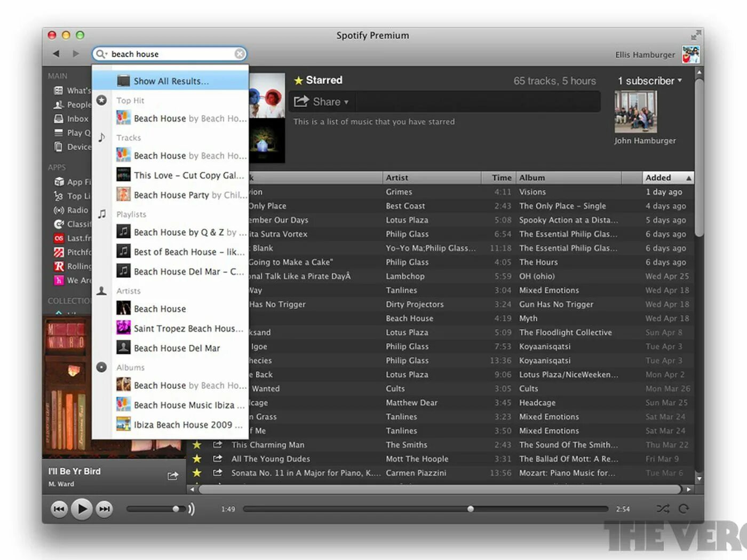This screenshot has height=560, width=747.
Task: Sort tracks by Artist column
Action: (432, 178)
